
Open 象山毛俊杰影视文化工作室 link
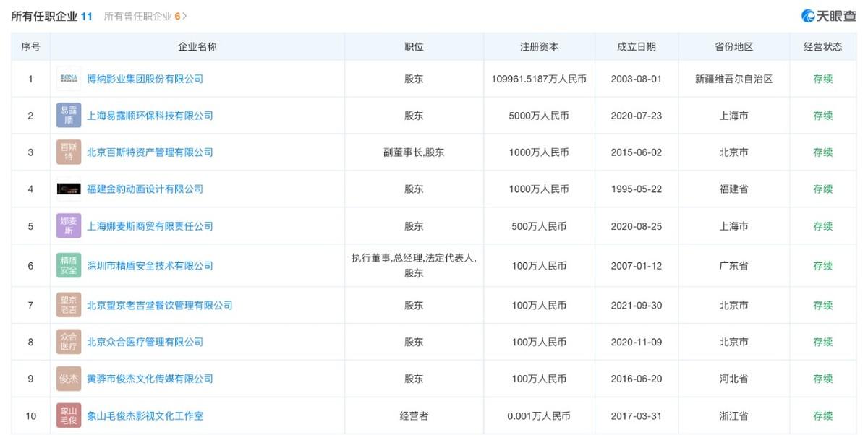tap(145, 416)
